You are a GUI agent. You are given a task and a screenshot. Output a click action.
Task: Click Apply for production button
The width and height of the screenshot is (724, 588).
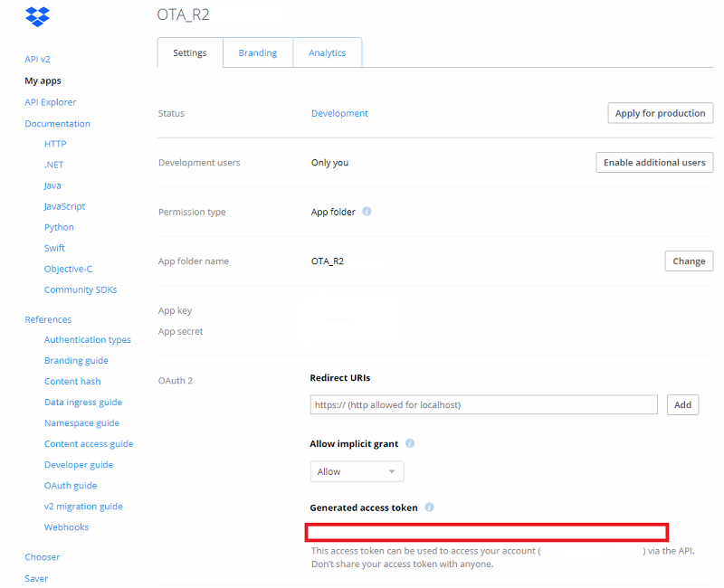point(661,113)
